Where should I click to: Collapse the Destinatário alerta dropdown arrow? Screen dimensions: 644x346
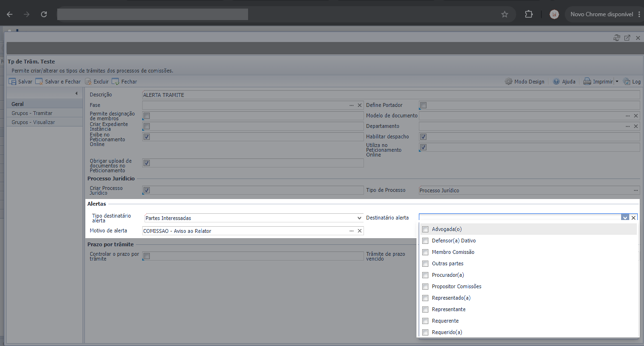pos(625,218)
